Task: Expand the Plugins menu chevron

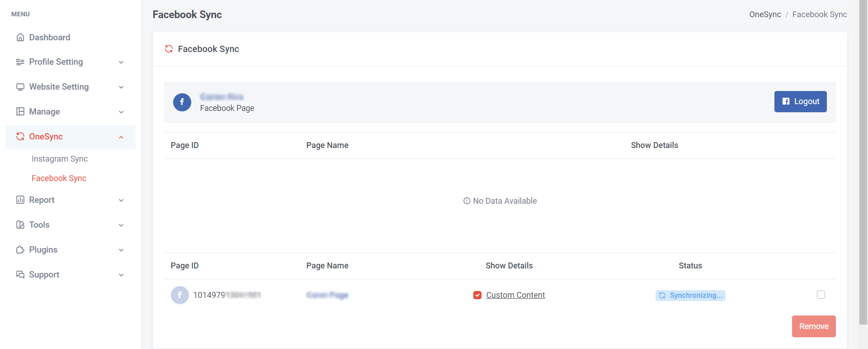Action: (121, 250)
